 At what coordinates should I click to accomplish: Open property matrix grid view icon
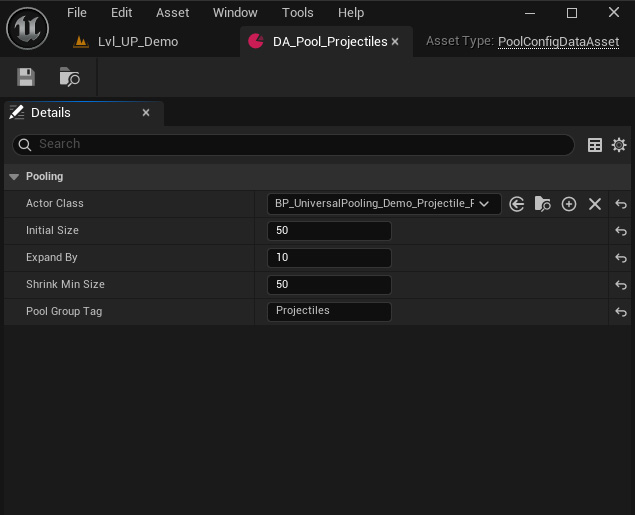(x=595, y=145)
